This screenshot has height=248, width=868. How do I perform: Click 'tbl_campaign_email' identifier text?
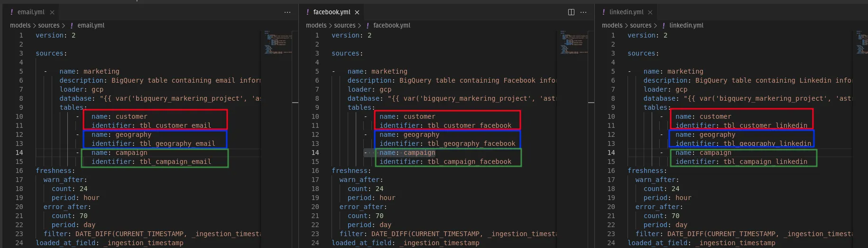(x=175, y=162)
